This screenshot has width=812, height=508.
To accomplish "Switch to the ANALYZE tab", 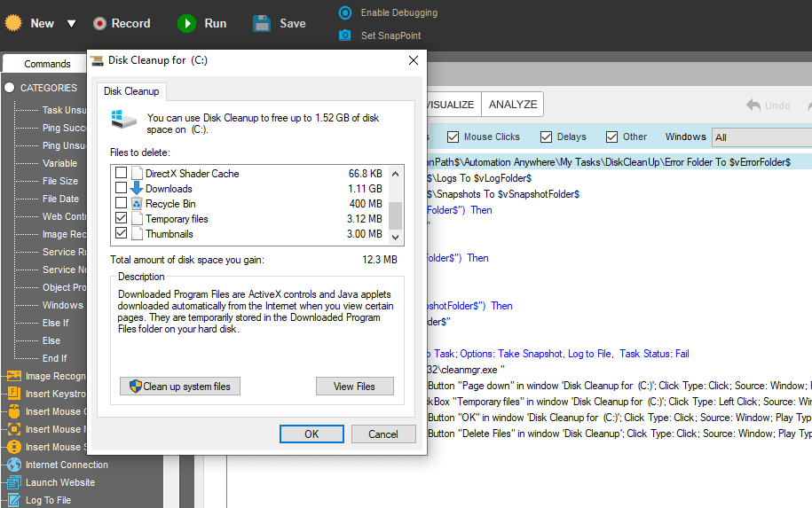I will [x=513, y=105].
